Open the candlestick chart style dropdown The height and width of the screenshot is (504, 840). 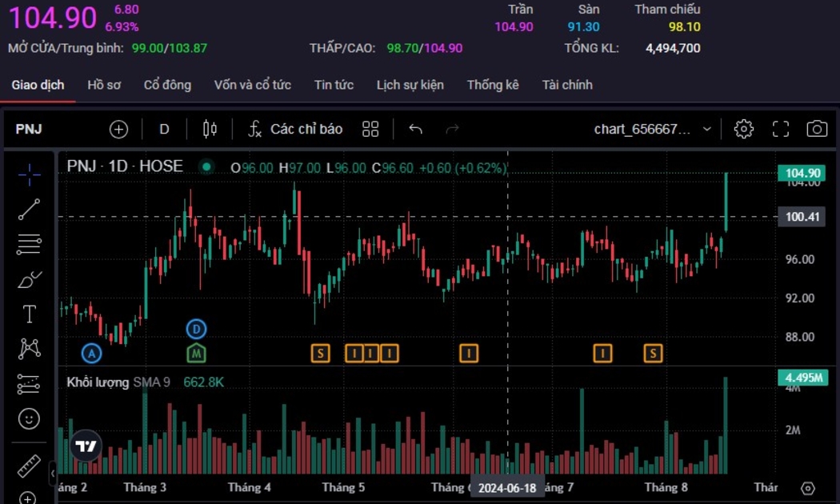[x=210, y=130]
